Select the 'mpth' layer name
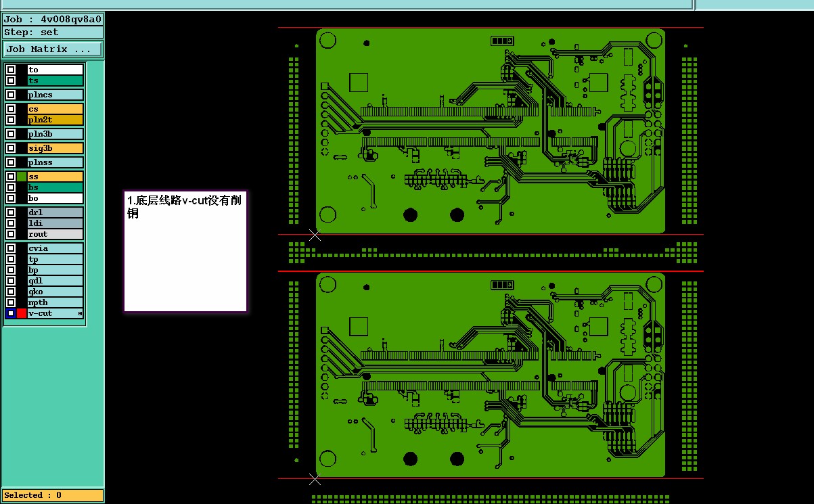 coord(55,302)
